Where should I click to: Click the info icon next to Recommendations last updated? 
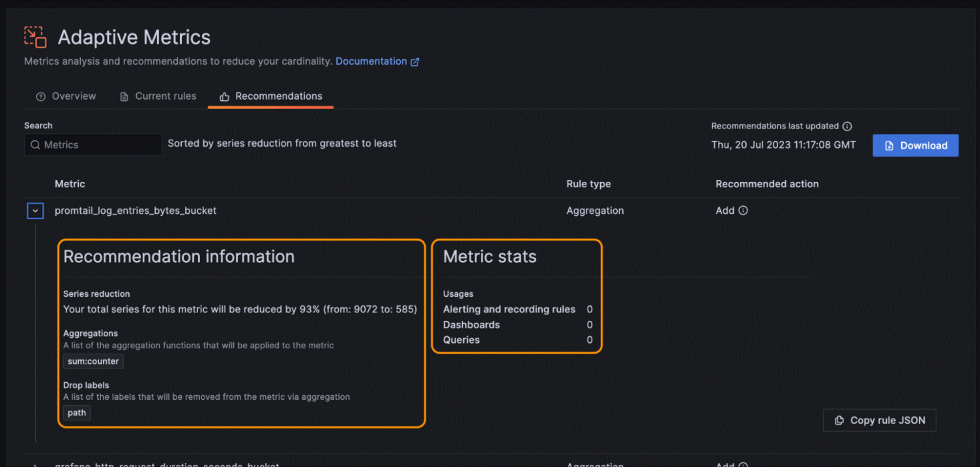coord(846,125)
